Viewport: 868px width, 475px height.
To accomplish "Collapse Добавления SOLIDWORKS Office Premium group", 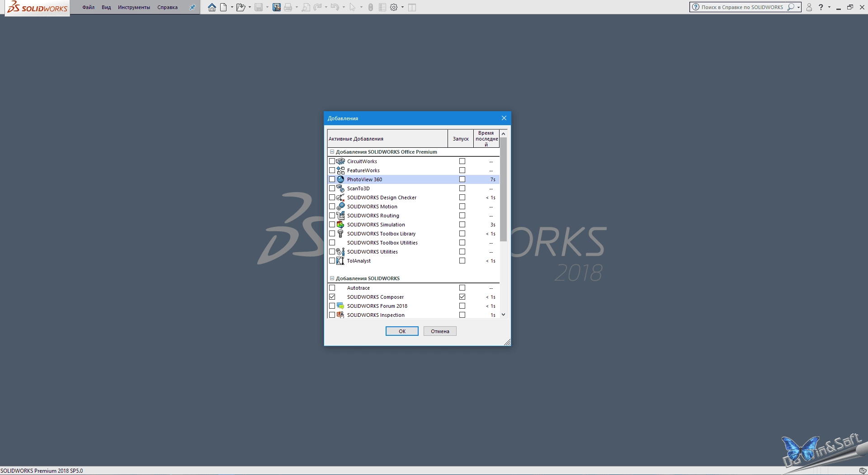I will 332,152.
